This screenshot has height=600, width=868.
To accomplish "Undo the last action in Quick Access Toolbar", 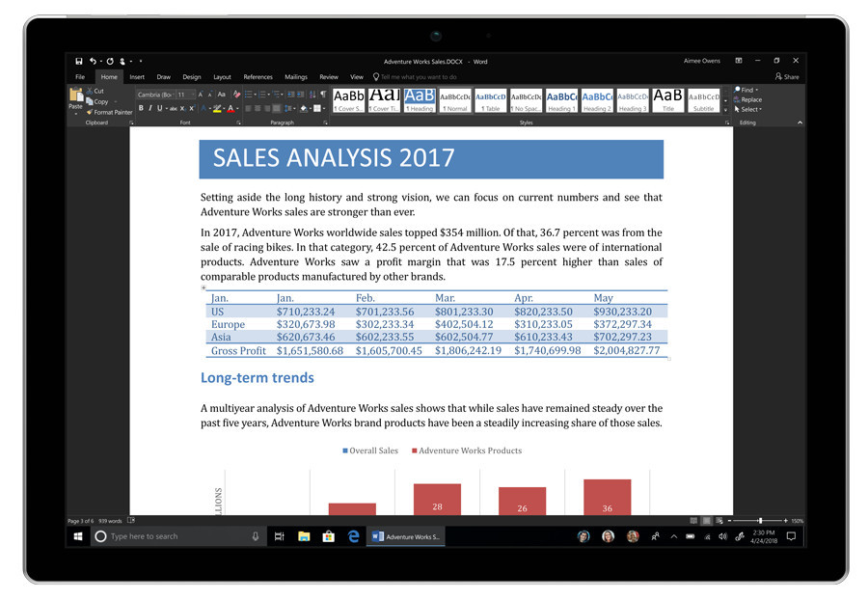I will click(x=93, y=61).
